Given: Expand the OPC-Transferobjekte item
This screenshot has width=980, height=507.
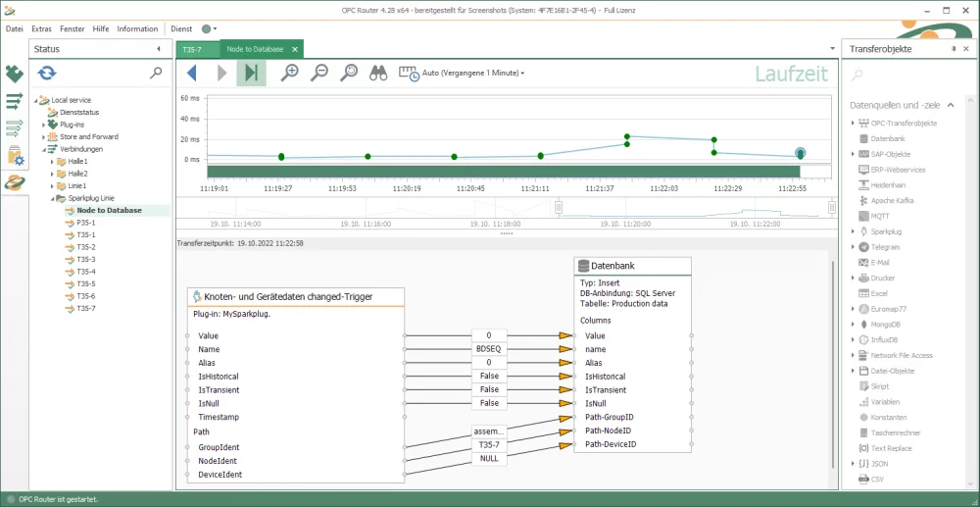Looking at the screenshot, I should 854,124.
